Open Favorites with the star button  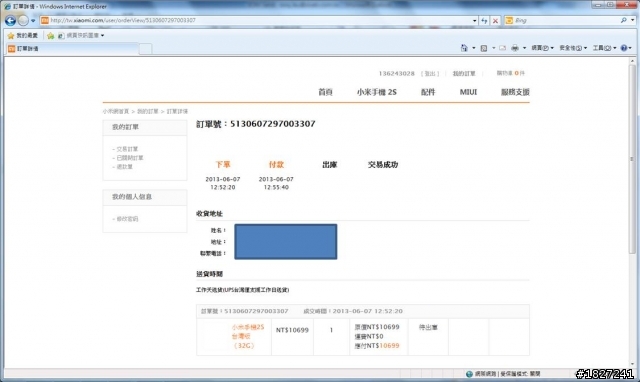point(23,36)
